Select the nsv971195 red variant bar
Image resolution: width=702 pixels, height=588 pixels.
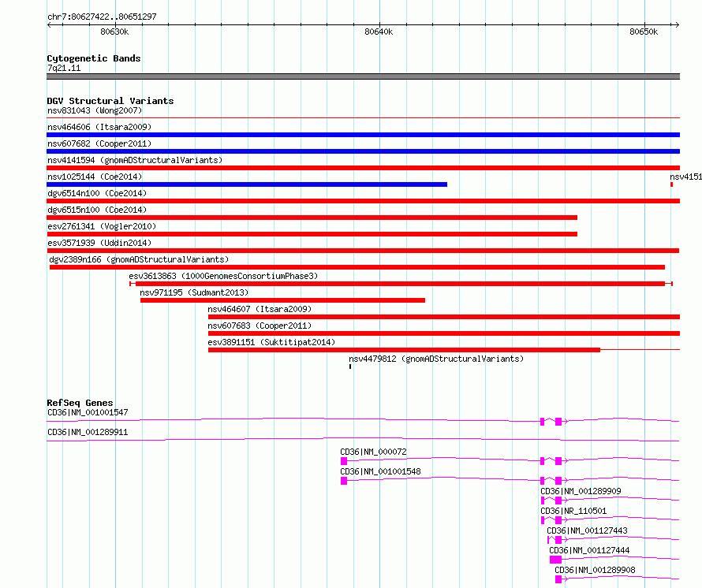pos(282,300)
